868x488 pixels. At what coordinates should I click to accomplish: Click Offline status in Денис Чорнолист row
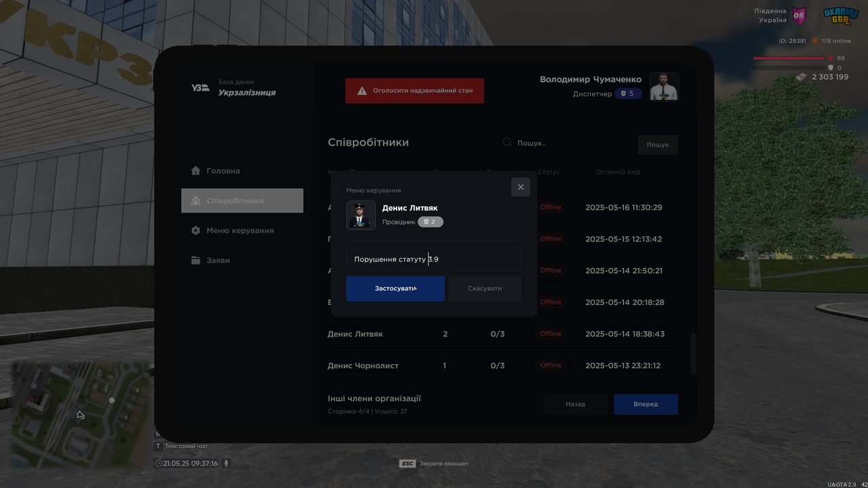[551, 365]
